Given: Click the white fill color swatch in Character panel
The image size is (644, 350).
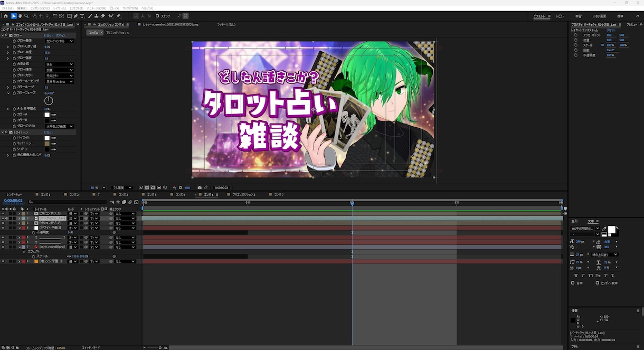Looking at the screenshot, I should pos(612,229).
